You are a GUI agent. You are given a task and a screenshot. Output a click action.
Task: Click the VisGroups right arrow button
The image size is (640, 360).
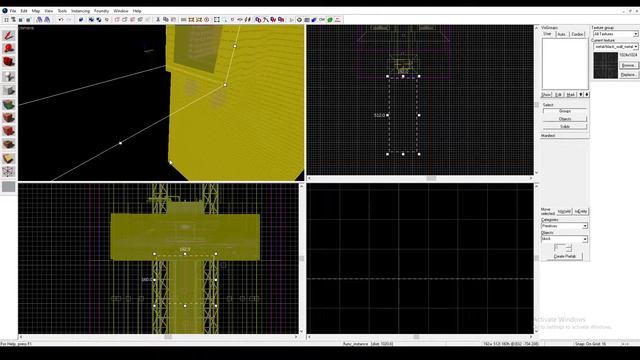click(587, 94)
